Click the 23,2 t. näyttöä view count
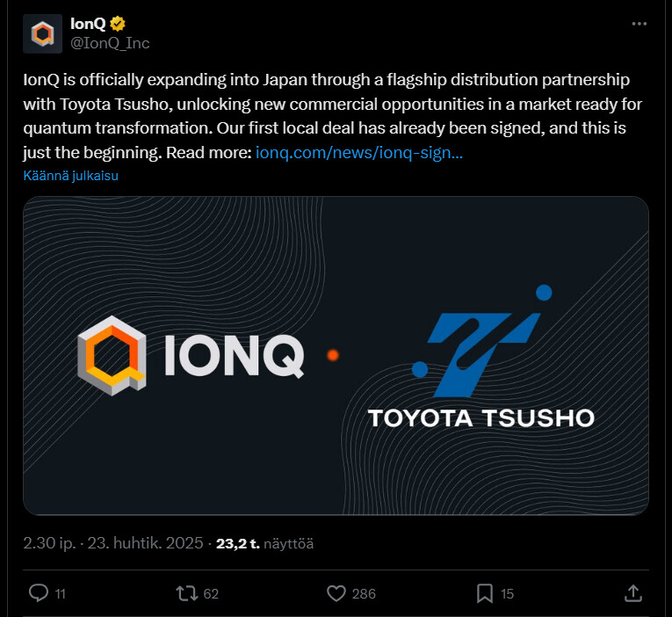 (x=265, y=543)
